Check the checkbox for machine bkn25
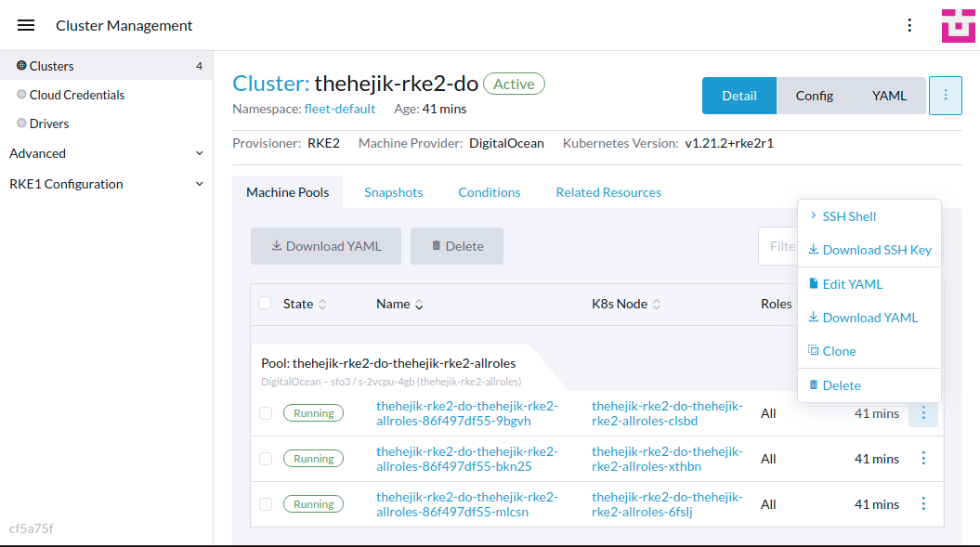This screenshot has height=547, width=980. (265, 458)
